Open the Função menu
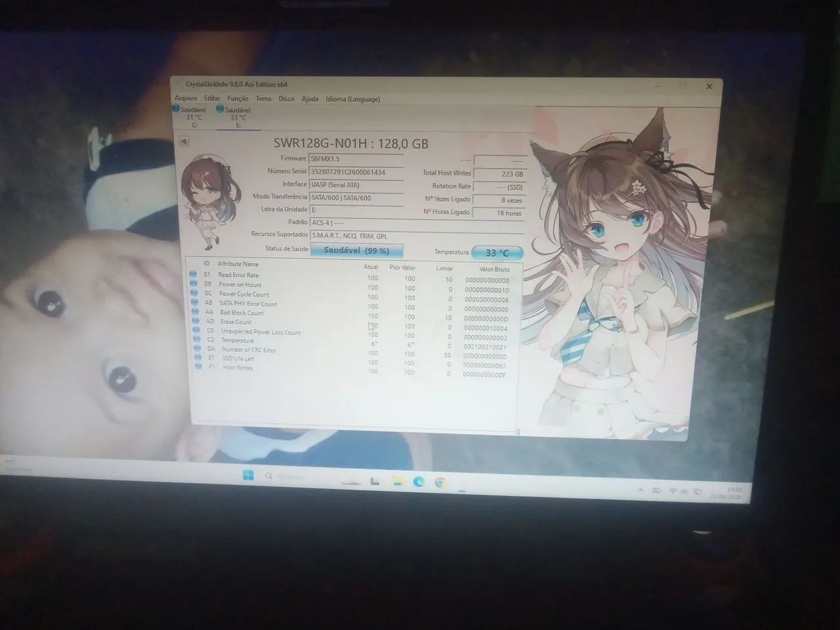Screen dimensions: 840x630 (x=238, y=98)
